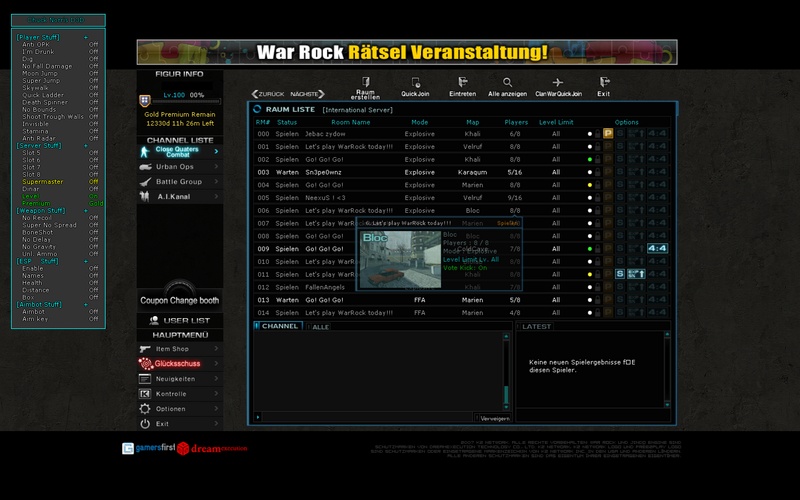Click chevron arrow beside Item Shop
Screen dimensions: 800x500
coord(216,348)
